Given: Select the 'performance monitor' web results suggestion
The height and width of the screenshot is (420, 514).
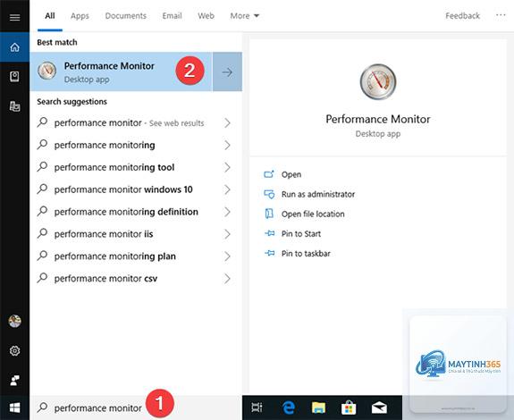Looking at the screenshot, I should (x=129, y=122).
